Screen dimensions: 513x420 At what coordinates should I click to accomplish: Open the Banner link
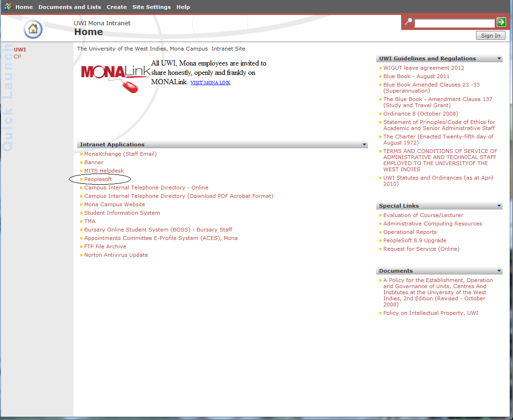pyautogui.click(x=94, y=162)
